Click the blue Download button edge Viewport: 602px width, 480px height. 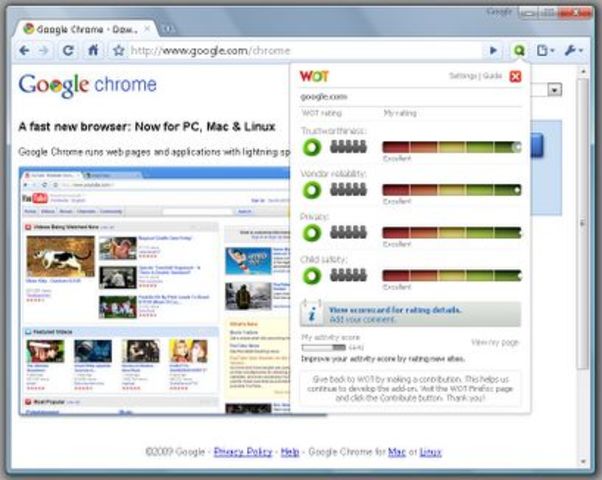click(x=537, y=146)
